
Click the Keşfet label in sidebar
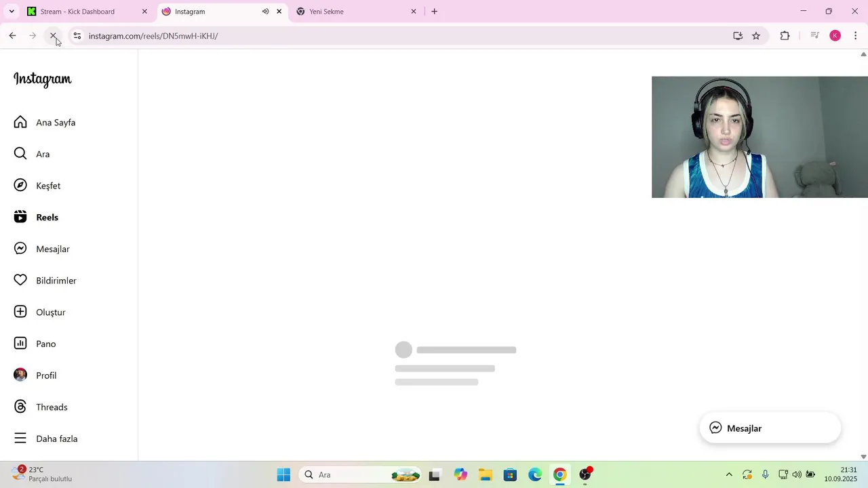(x=48, y=186)
